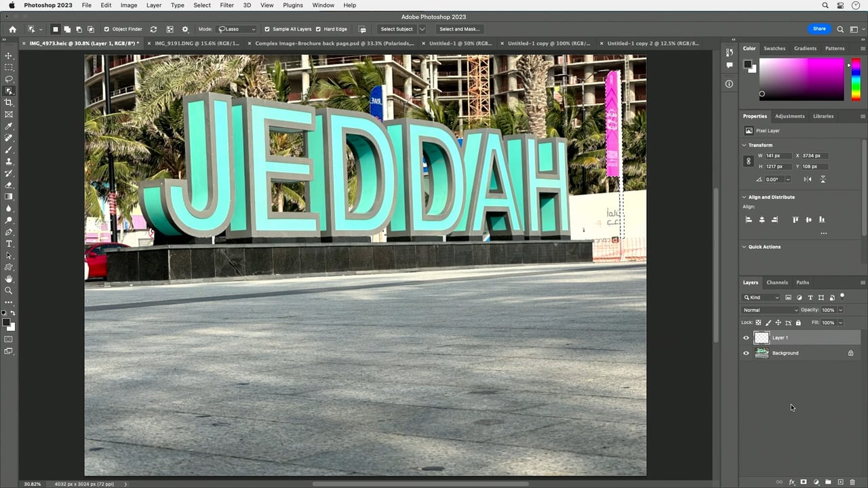868x488 pixels.
Task: Select the Eraser tool
Action: [x=9, y=185]
